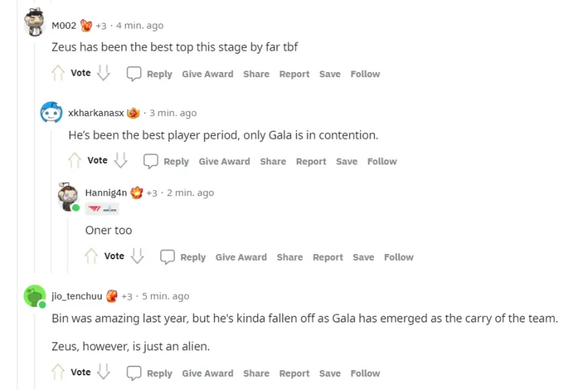
Task: Downvote M002's comment
Action: (x=104, y=73)
